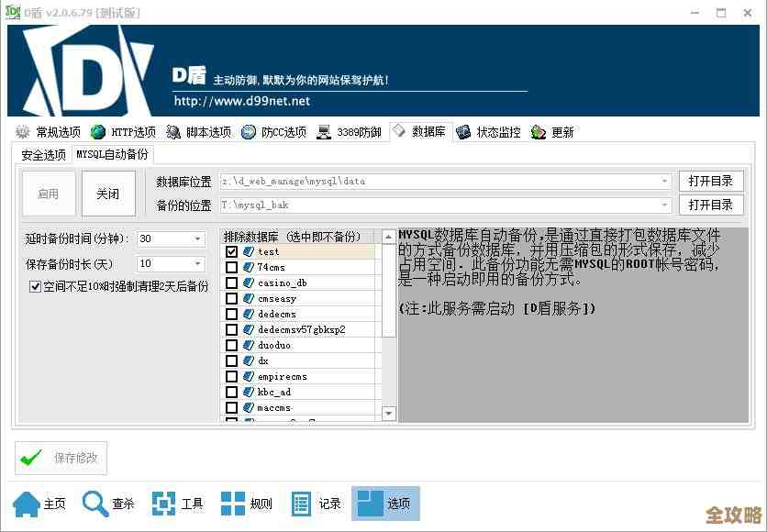Open the 记录 log icon
Image resolution: width=767 pixels, height=532 pixels.
(302, 504)
